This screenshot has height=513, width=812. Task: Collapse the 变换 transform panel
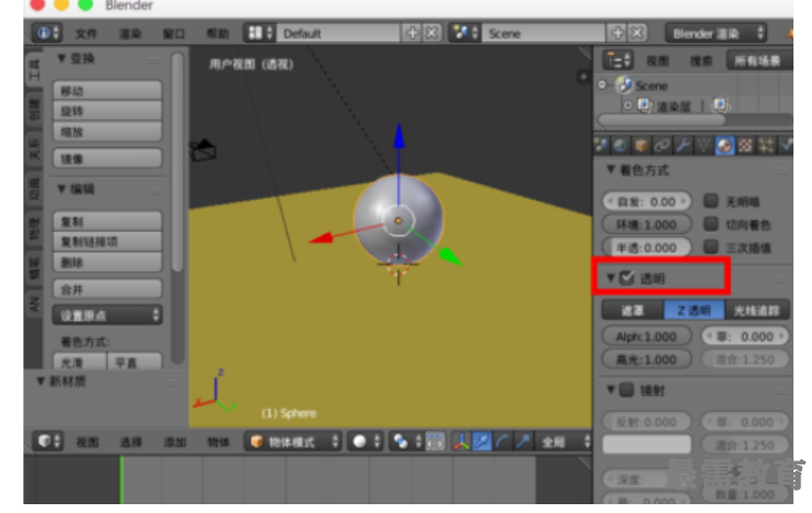point(61,59)
